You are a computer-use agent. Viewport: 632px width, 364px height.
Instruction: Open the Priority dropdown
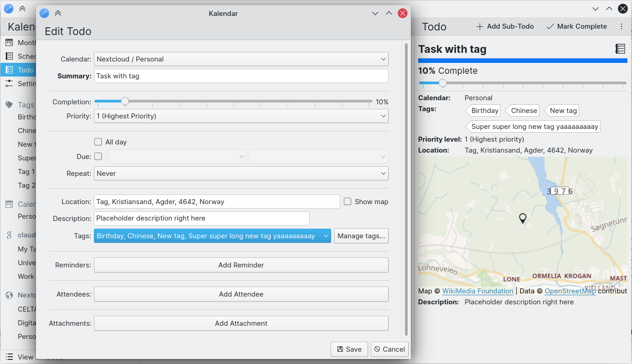tap(241, 116)
